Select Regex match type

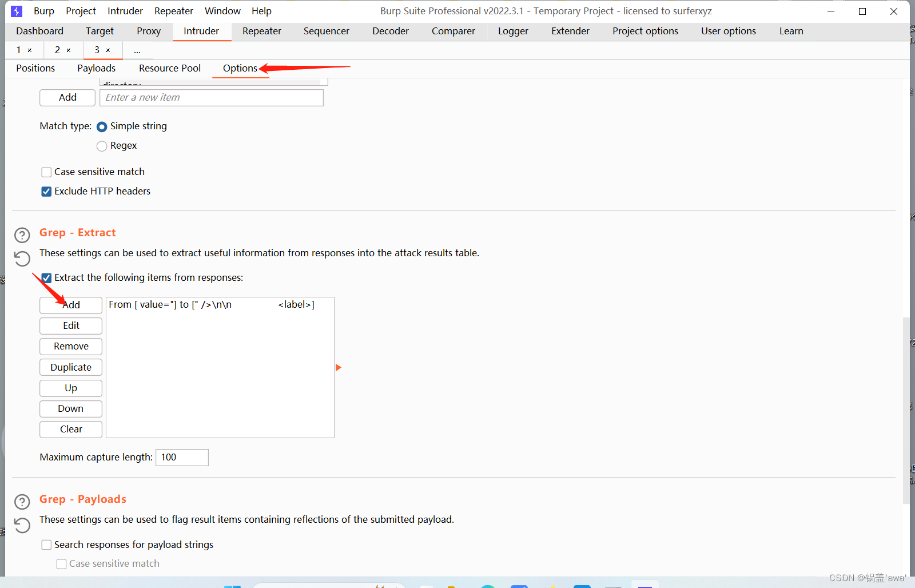point(102,146)
